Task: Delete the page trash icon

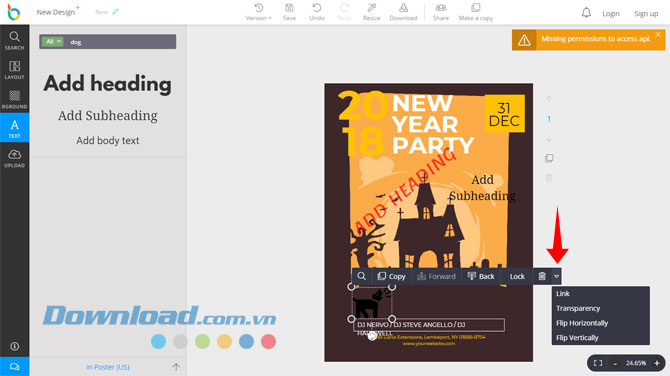Action: tap(549, 178)
